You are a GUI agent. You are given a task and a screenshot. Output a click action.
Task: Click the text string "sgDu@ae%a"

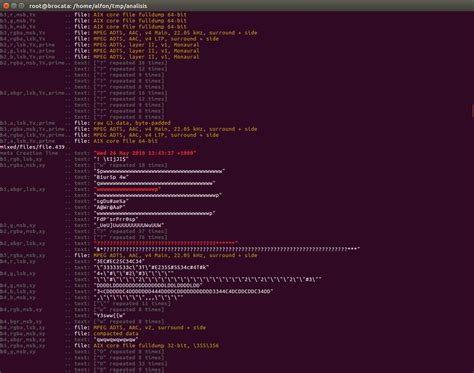[x=111, y=201]
